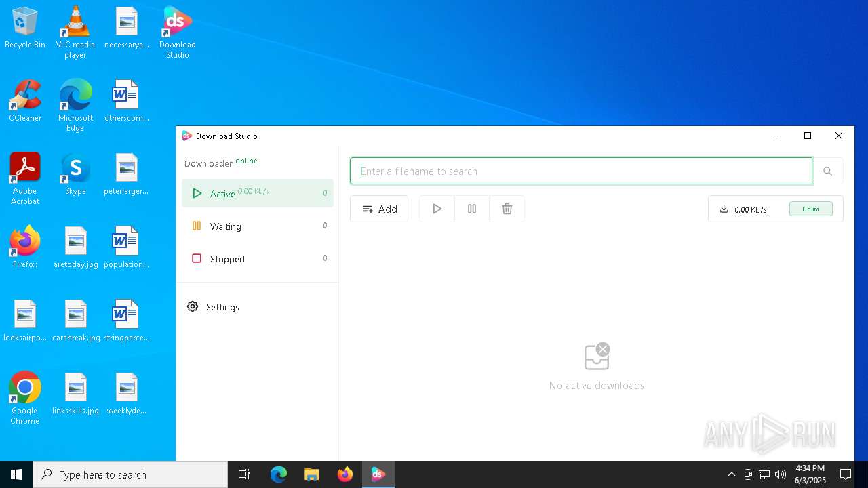Viewport: 868px width, 488px height.
Task: Start downloads with the play icon
Action: (437, 209)
